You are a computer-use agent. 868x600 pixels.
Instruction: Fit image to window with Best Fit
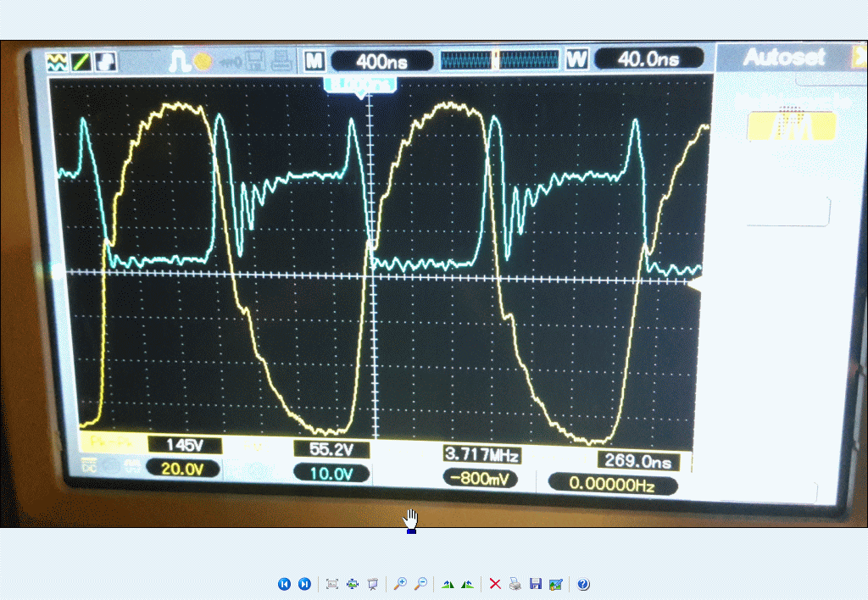[x=332, y=584]
